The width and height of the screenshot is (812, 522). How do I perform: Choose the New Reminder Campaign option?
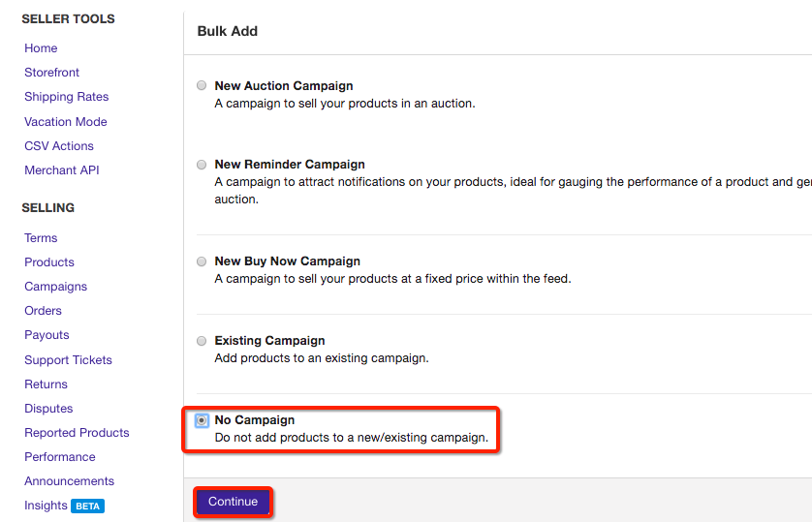[x=202, y=165]
